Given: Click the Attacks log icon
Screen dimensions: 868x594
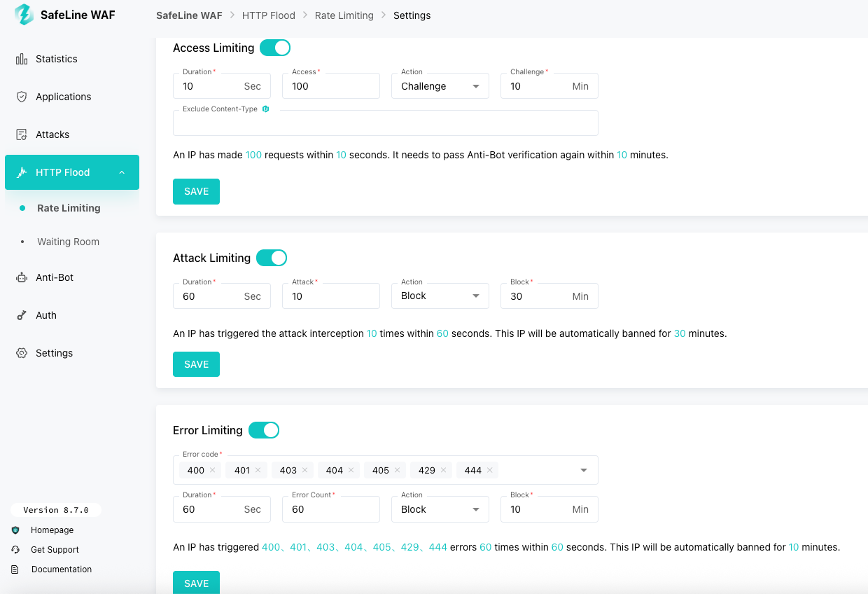Looking at the screenshot, I should click(22, 134).
